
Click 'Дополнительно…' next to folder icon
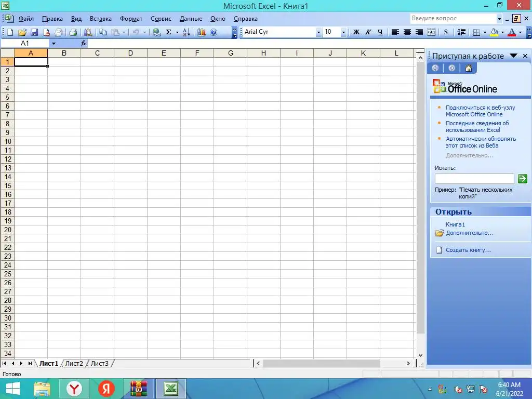(470, 233)
